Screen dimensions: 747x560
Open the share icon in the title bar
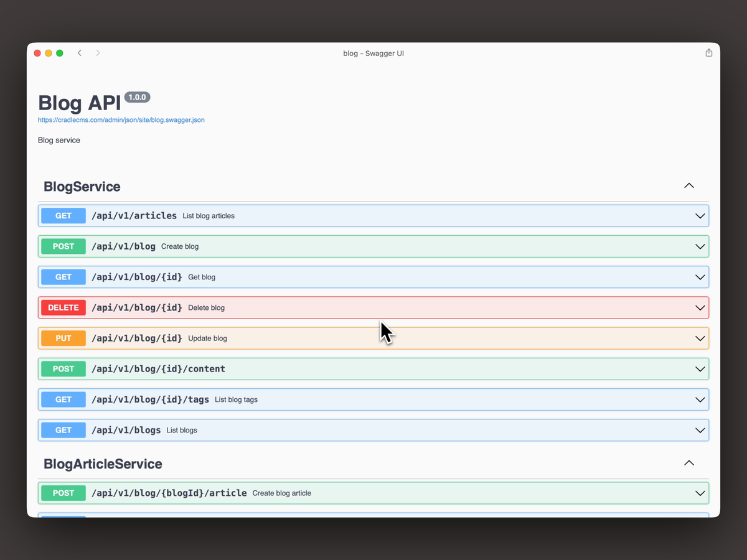pos(708,53)
